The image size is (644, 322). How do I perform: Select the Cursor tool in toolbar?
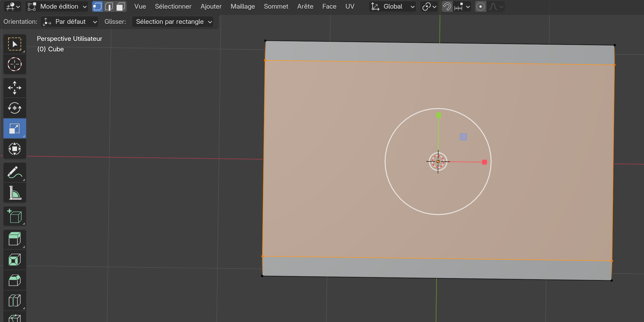tap(15, 64)
